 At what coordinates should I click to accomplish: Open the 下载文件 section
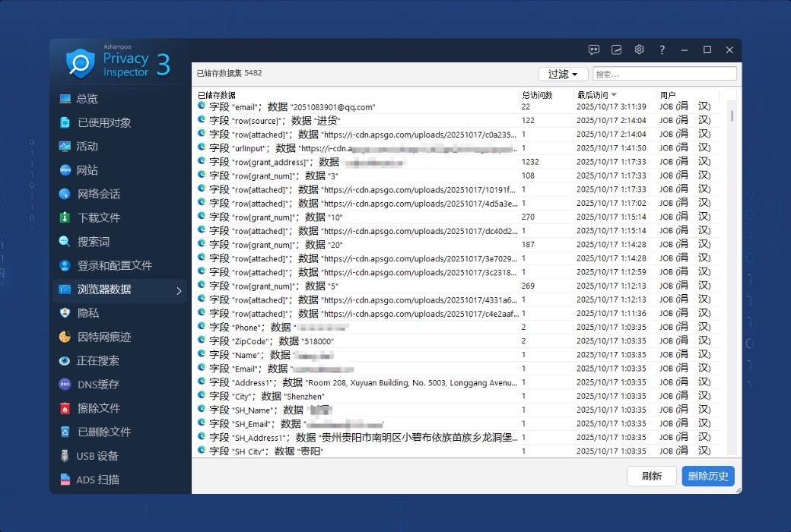pos(99,218)
